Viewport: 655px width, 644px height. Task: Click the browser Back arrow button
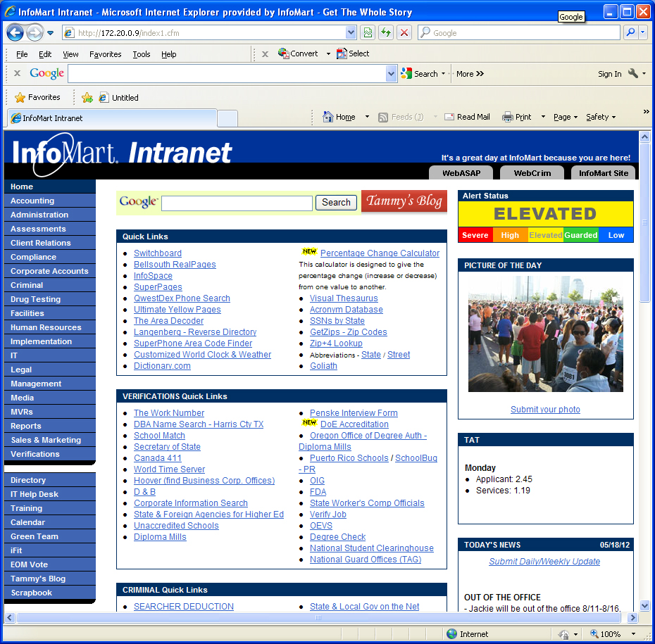click(15, 32)
